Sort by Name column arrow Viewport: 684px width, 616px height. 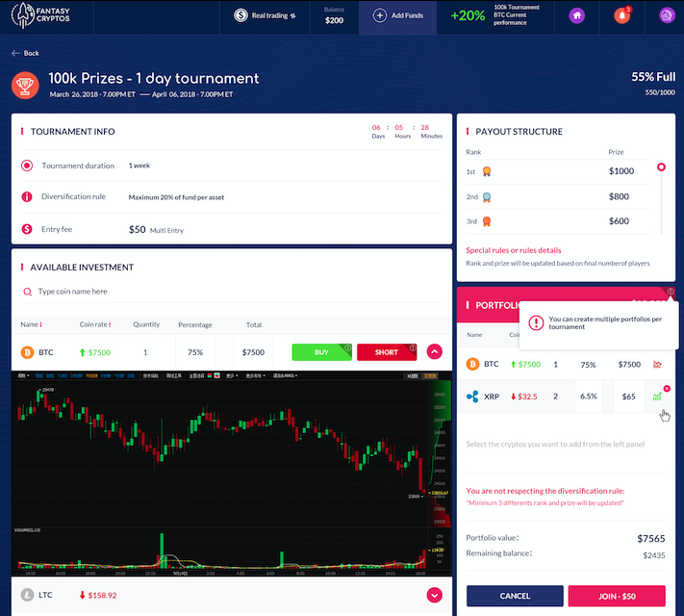click(x=41, y=324)
